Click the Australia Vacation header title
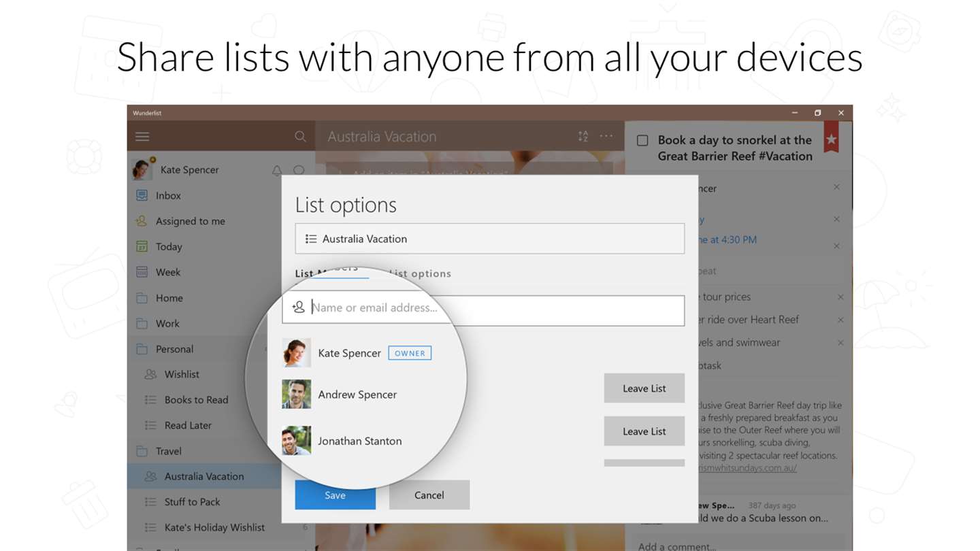This screenshot has height=551, width=980. coord(382,137)
